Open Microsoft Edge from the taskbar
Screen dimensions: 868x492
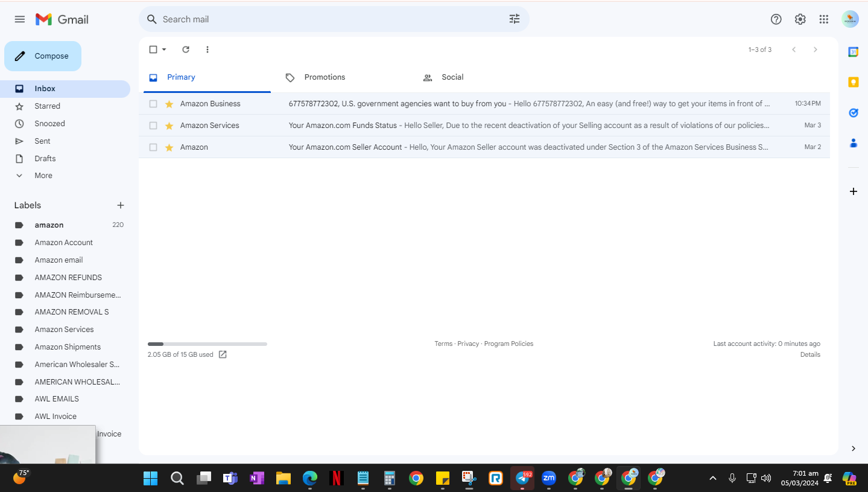pyautogui.click(x=310, y=478)
